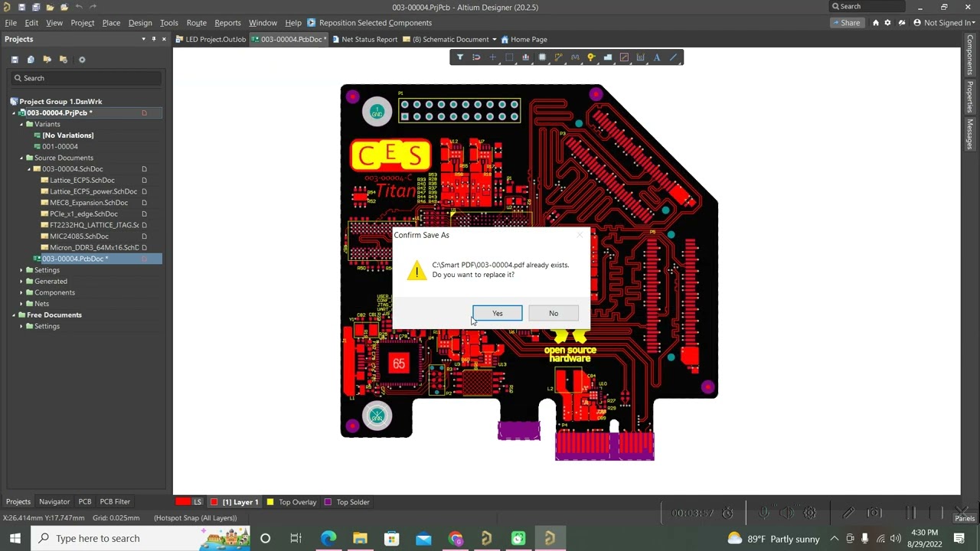Open Microsoft Edge from taskbar
This screenshot has width=980, height=551.
click(328, 539)
